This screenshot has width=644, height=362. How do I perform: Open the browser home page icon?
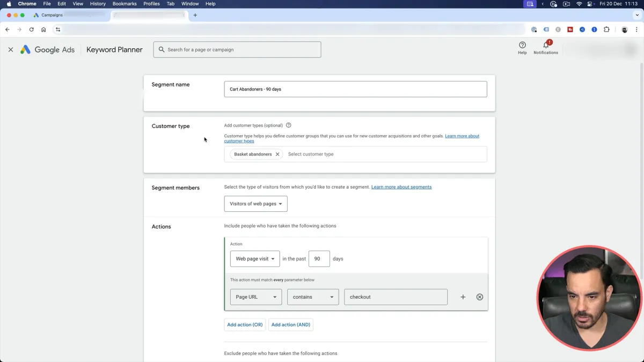[x=43, y=29]
